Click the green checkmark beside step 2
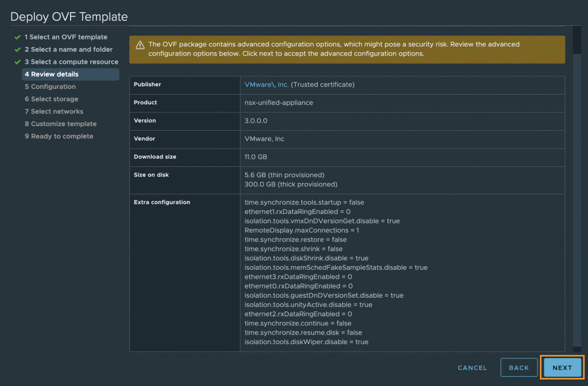Viewport: 588px width, 386px height. click(17, 49)
